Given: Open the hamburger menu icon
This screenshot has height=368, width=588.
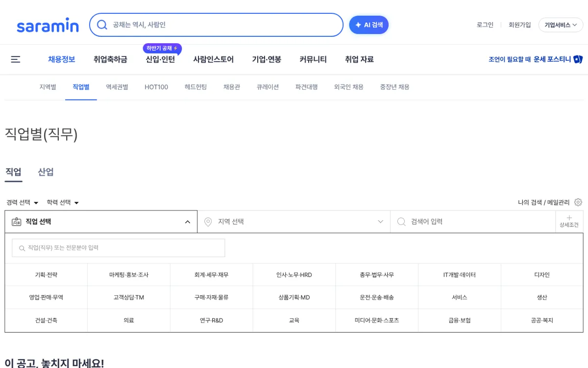Looking at the screenshot, I should pyautogui.click(x=16, y=59).
